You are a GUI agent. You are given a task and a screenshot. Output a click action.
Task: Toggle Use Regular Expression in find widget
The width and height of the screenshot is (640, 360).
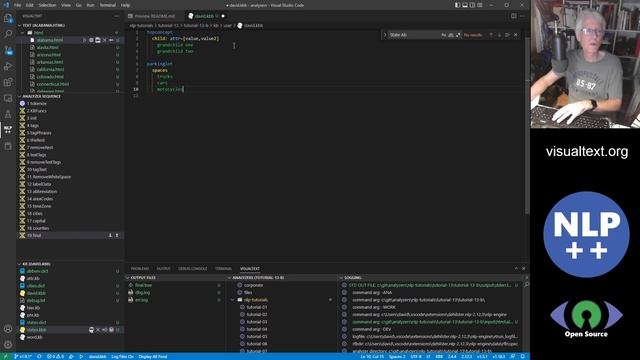(458, 35)
